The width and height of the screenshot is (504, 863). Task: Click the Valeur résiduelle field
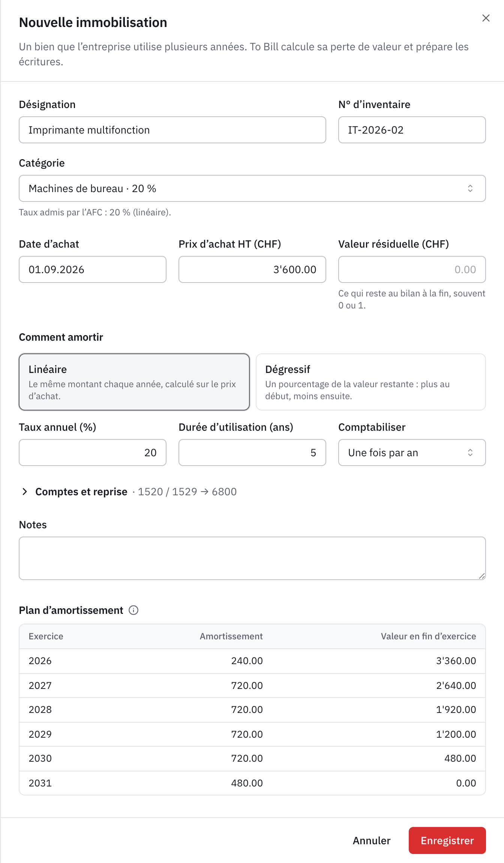(412, 269)
